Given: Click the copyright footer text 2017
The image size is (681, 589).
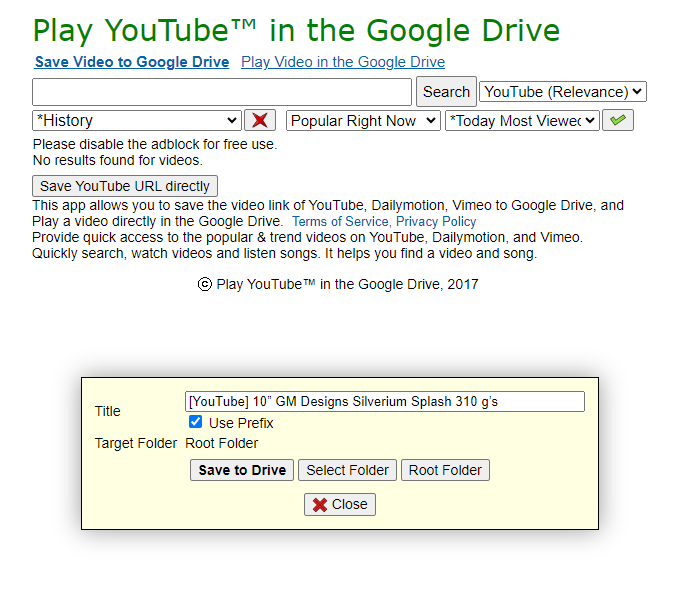Looking at the screenshot, I should tap(338, 284).
